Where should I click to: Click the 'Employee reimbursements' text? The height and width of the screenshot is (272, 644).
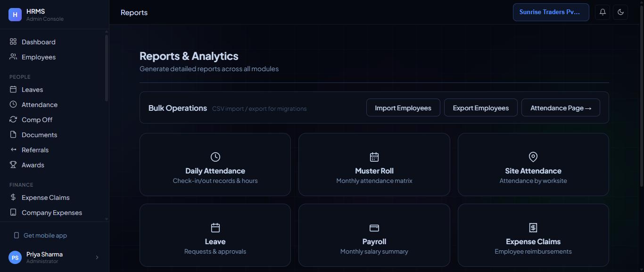(x=533, y=251)
